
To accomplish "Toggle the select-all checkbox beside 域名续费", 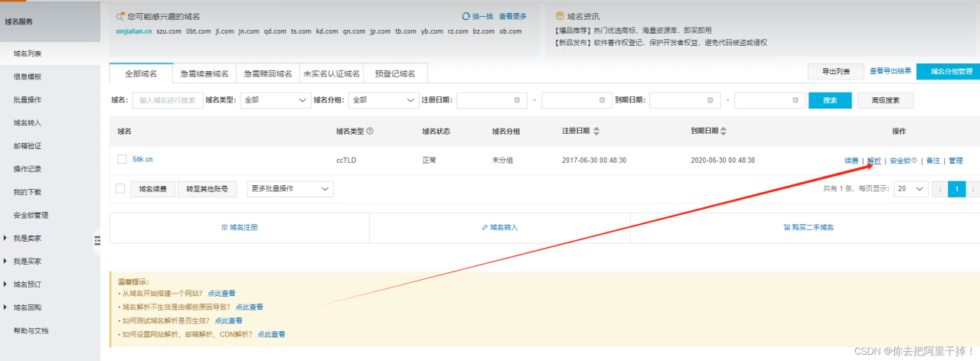I will [x=119, y=188].
